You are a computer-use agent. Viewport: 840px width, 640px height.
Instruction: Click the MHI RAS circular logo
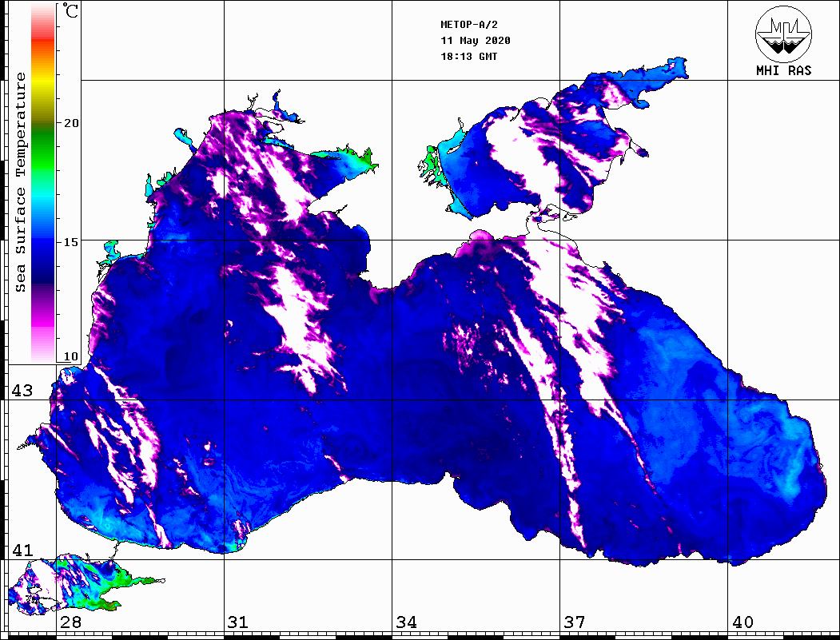(x=783, y=34)
